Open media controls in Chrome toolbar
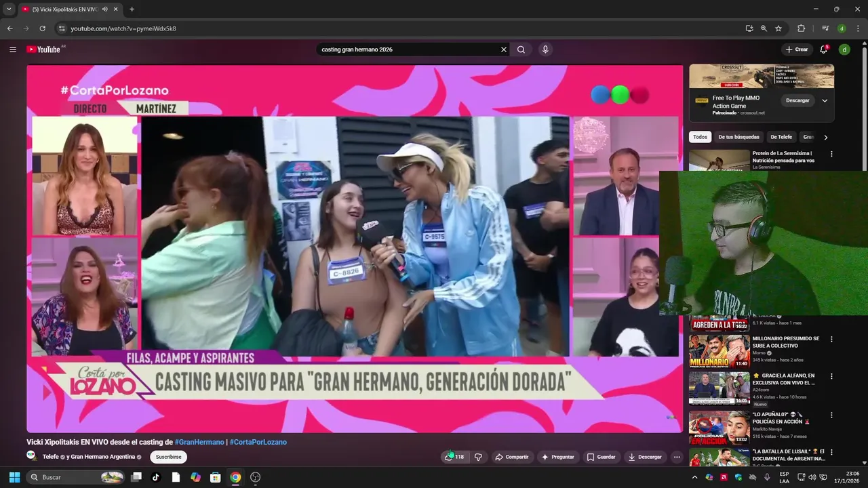This screenshot has width=868, height=488. [825, 28]
